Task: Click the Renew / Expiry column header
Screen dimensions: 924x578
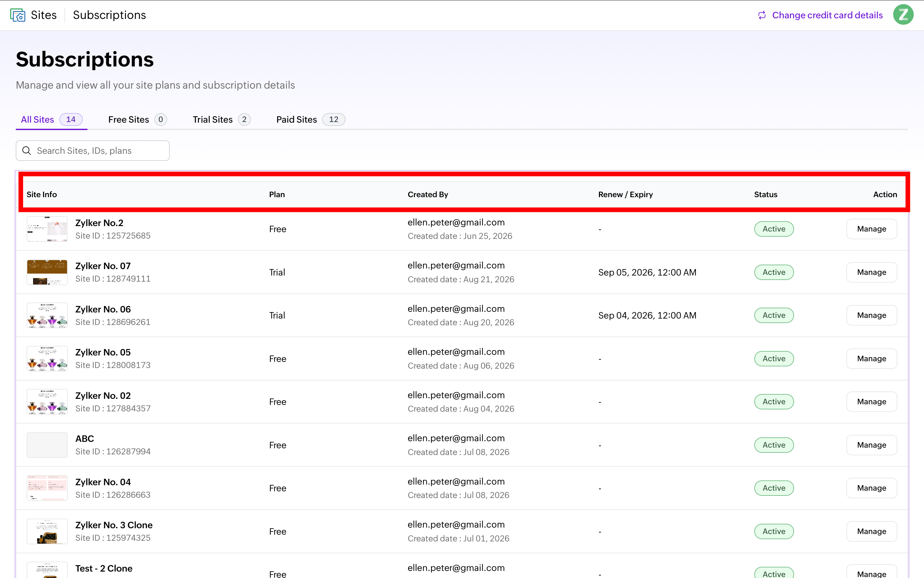Action: click(625, 194)
